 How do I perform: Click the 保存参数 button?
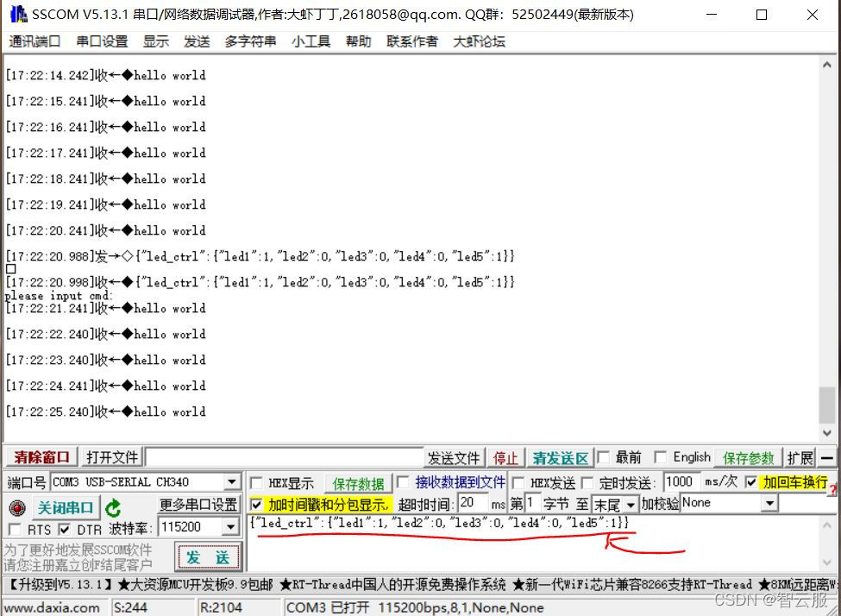tap(748, 458)
